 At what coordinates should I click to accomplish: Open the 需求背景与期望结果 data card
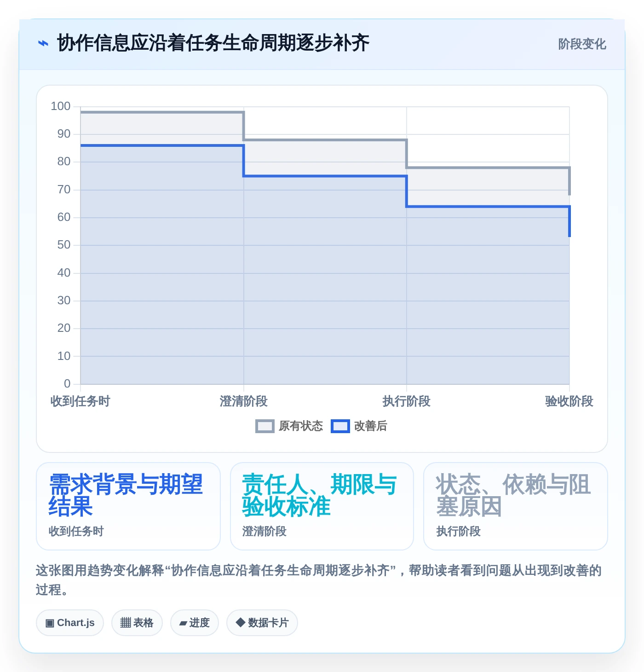click(128, 506)
